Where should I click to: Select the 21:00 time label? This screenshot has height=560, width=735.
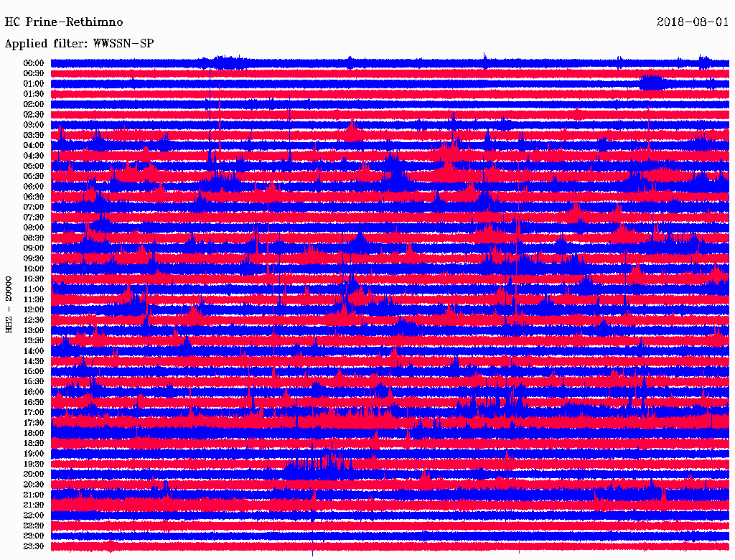click(x=33, y=495)
